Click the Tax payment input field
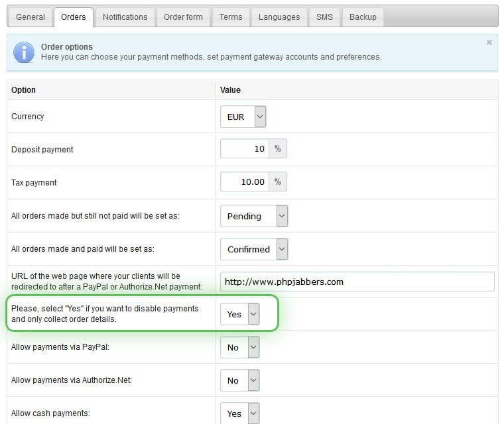504x424 pixels. pos(245,182)
